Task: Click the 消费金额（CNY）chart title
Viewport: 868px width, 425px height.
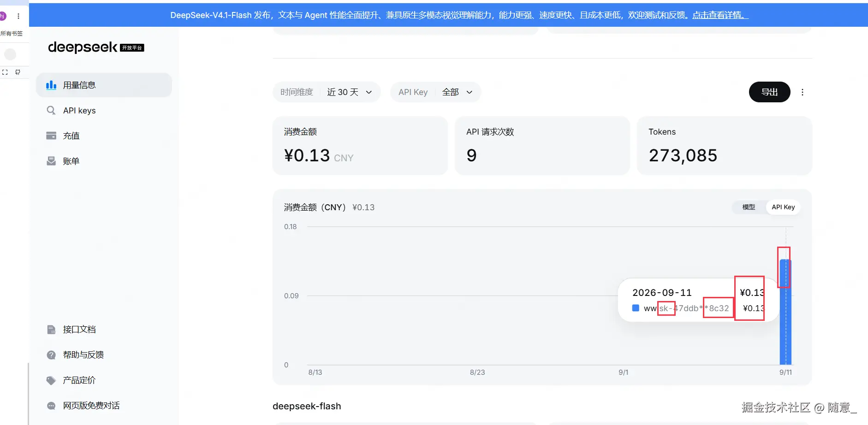Action: pos(315,207)
